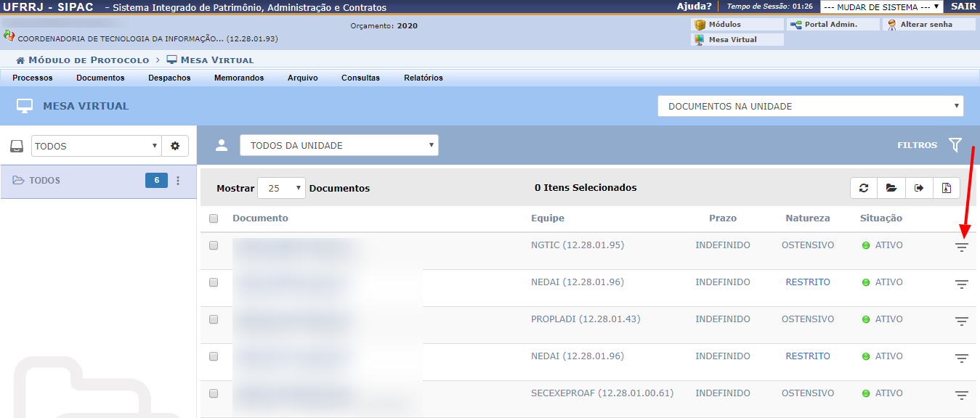Click the gear settings icon beside TODOS
This screenshot has width=980, height=418.
pos(175,146)
